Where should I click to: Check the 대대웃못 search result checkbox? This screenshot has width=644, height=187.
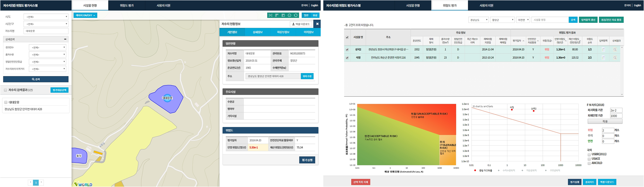tap(6, 102)
